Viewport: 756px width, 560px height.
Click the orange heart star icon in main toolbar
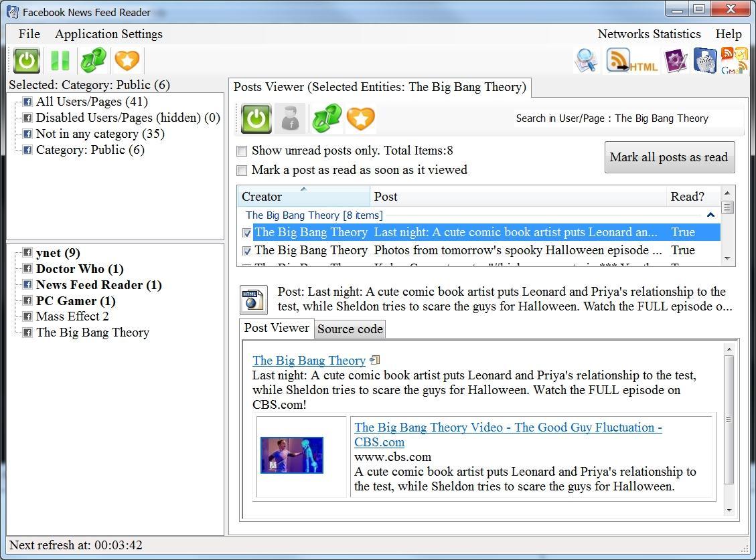127,61
